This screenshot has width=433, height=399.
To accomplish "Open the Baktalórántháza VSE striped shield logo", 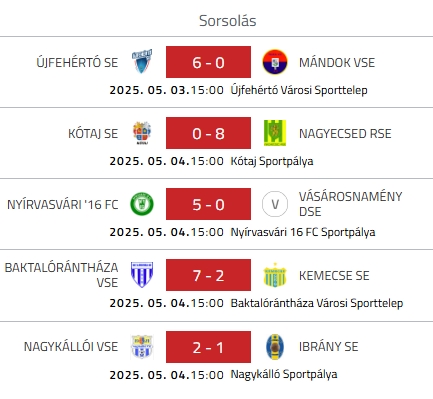I will (142, 275).
